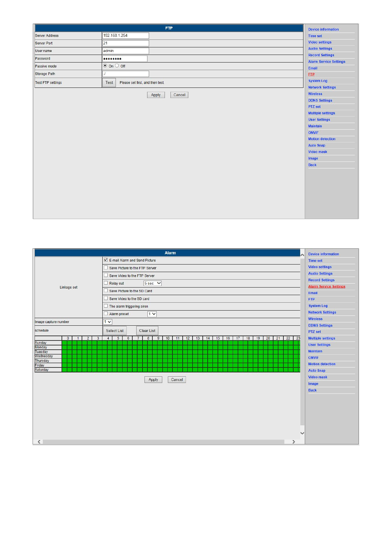Open Audio Settings in FTP page sidebar

[x=320, y=48]
